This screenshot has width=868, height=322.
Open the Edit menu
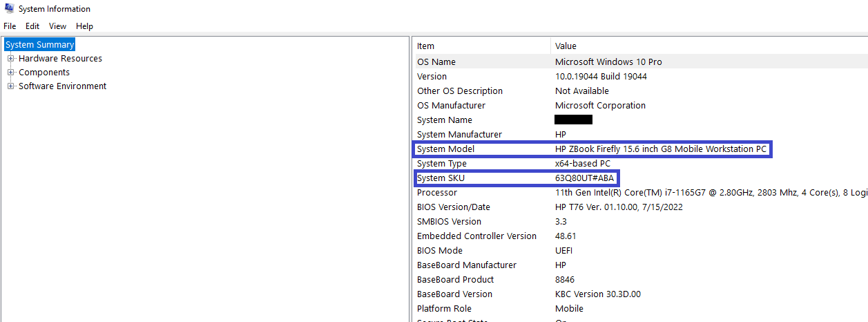[32, 26]
